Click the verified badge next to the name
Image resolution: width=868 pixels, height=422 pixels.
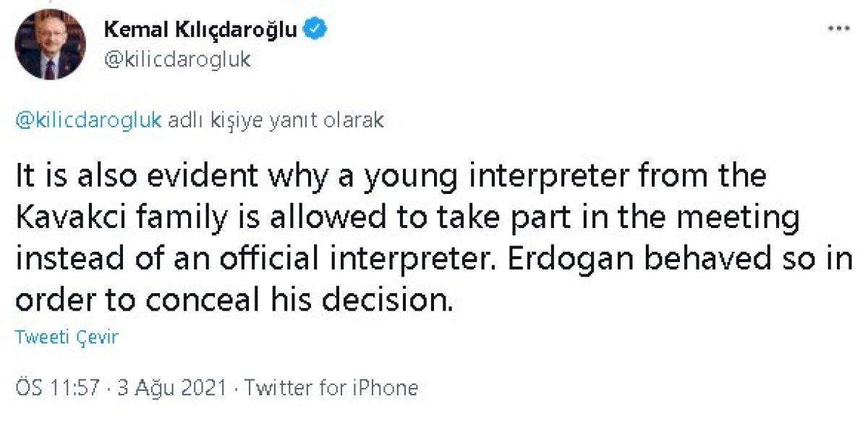pyautogui.click(x=314, y=28)
